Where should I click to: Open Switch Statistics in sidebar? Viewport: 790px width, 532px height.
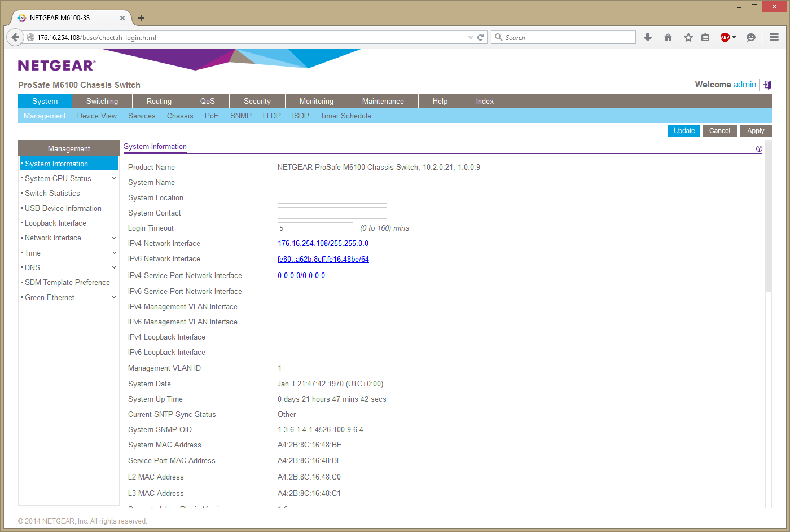(52, 193)
